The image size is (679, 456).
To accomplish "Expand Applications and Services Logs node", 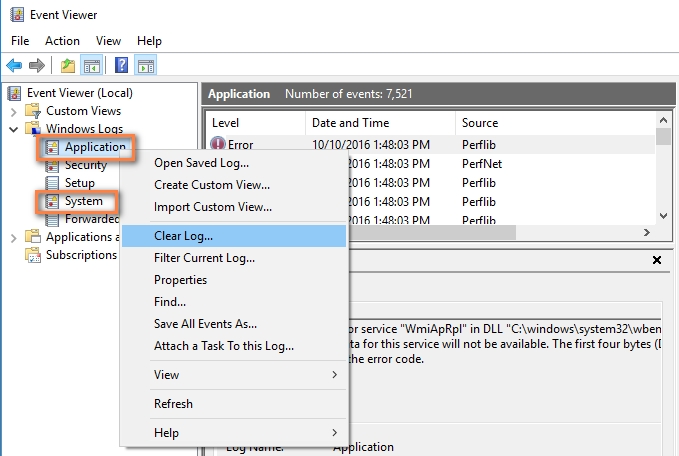I will click(x=13, y=238).
